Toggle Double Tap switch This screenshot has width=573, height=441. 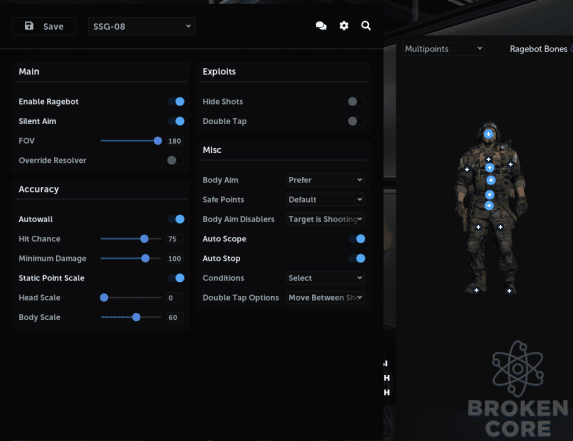pos(356,121)
